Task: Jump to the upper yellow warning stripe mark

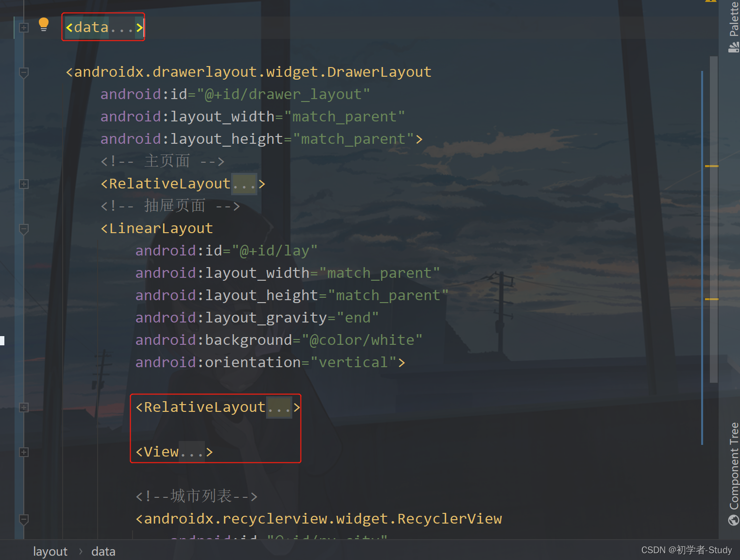Action: point(711,166)
